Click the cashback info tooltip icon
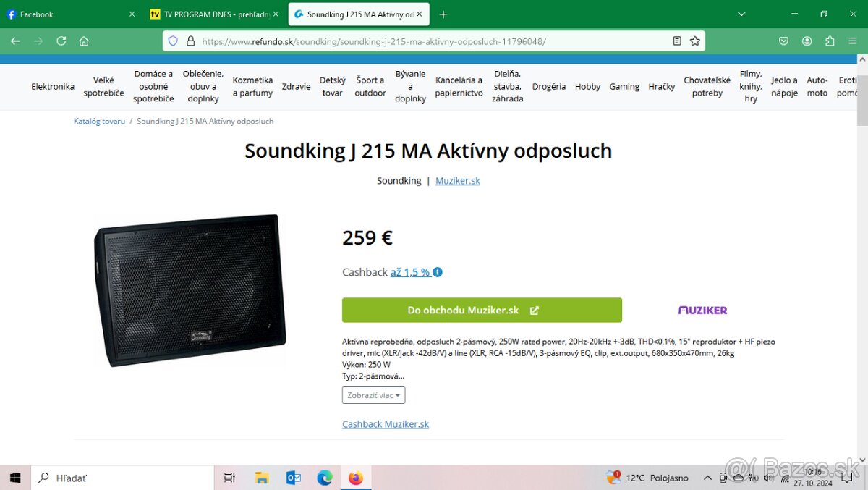This screenshot has height=490, width=868. 438,272
